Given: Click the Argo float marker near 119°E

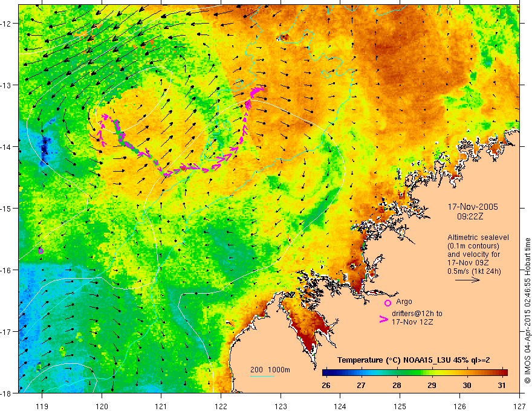Looking at the screenshot, I should tap(41, 251).
